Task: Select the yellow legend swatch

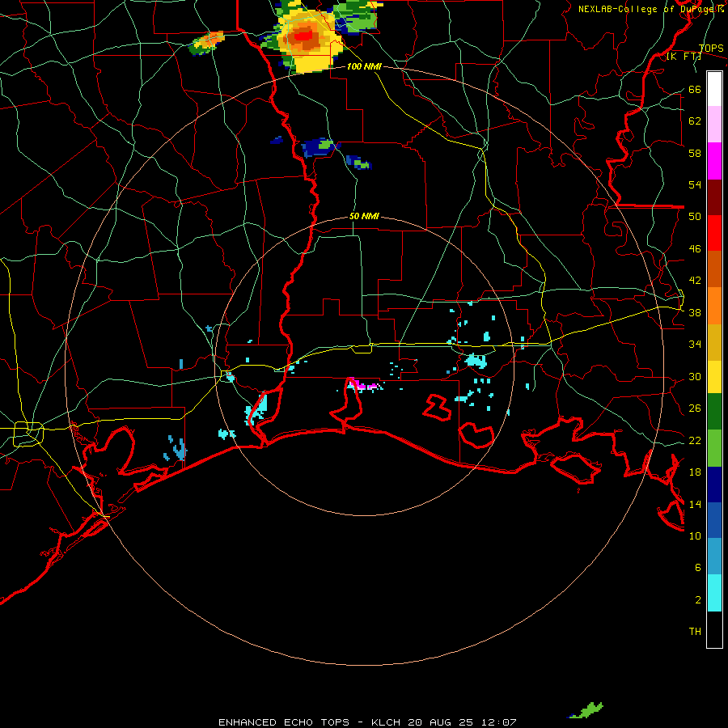Action: coord(714,377)
